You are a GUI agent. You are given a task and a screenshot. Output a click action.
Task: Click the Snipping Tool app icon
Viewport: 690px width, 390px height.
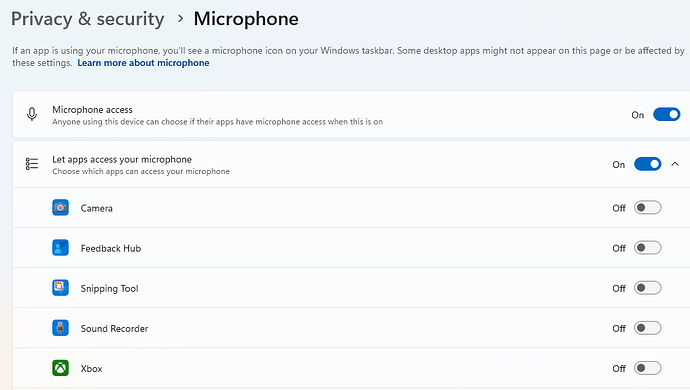point(60,287)
